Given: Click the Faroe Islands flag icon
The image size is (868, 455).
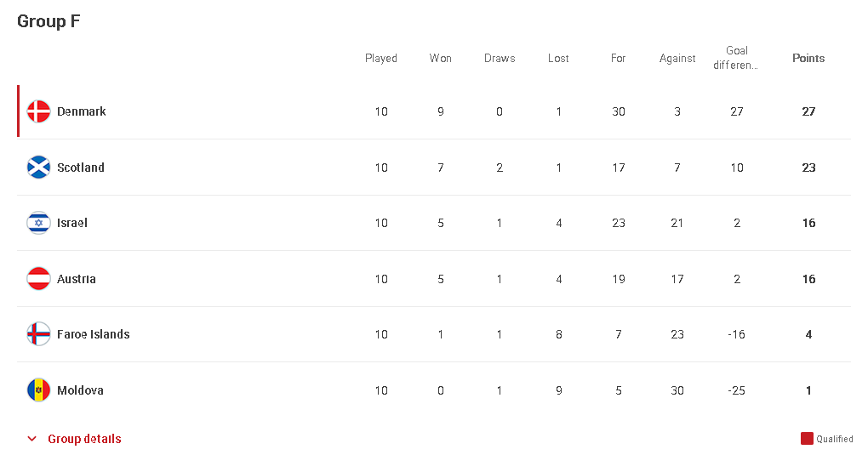Looking at the screenshot, I should (39, 333).
